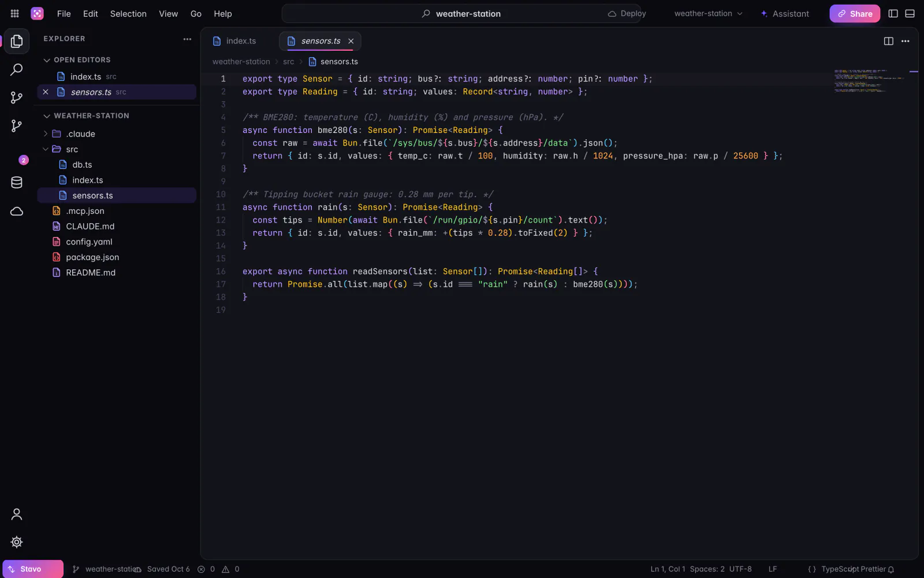
Task: Click the src breadcrumb segment
Action: (288, 62)
